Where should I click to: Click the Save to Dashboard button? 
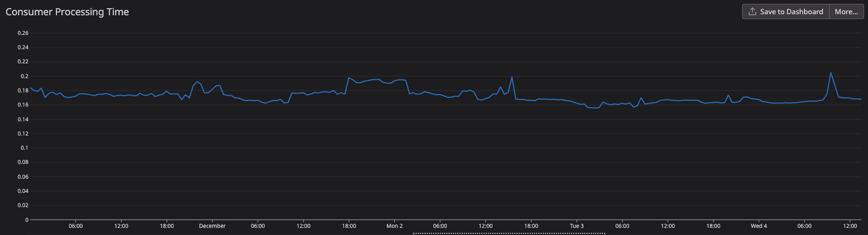pos(791,11)
